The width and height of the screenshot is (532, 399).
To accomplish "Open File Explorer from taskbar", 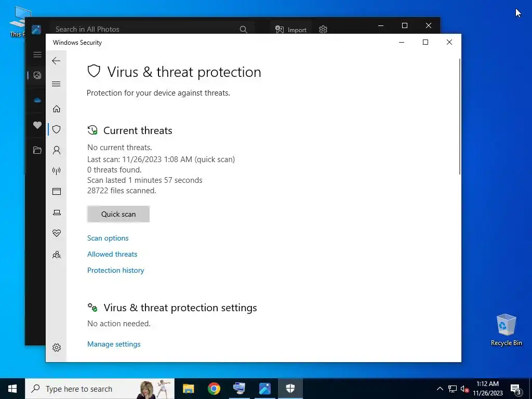I will pos(188,389).
